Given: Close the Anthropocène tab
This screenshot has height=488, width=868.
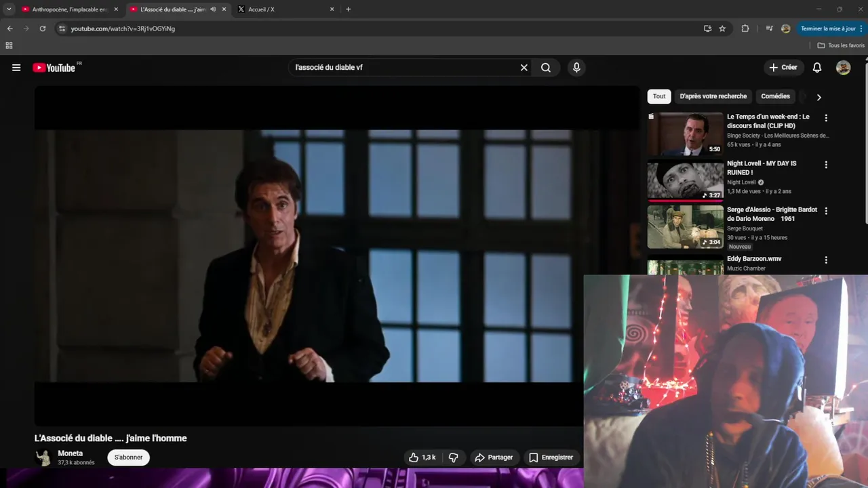Looking at the screenshot, I should [116, 9].
